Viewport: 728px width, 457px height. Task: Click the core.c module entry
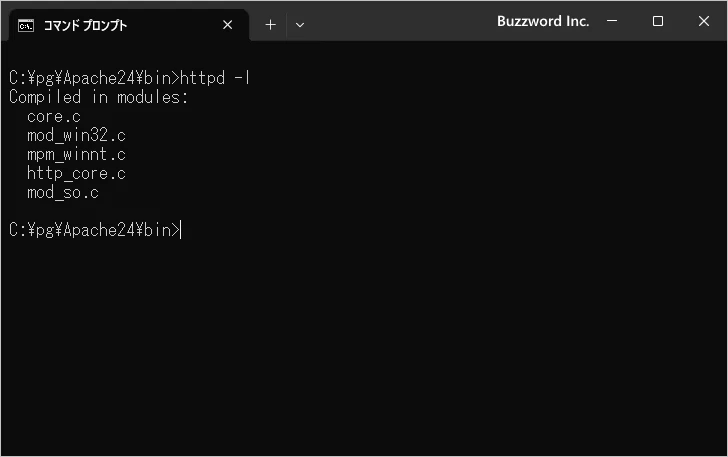(x=54, y=116)
